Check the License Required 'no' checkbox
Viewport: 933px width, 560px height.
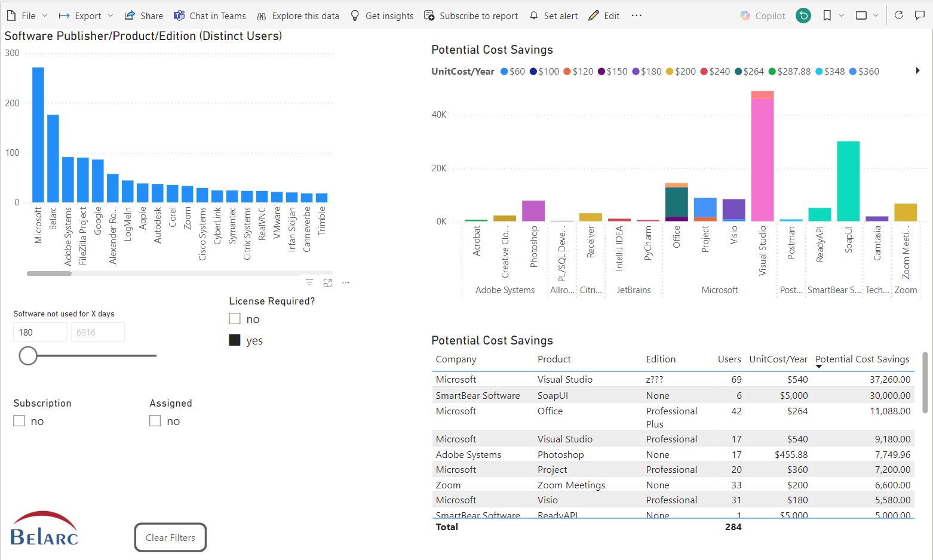[235, 319]
